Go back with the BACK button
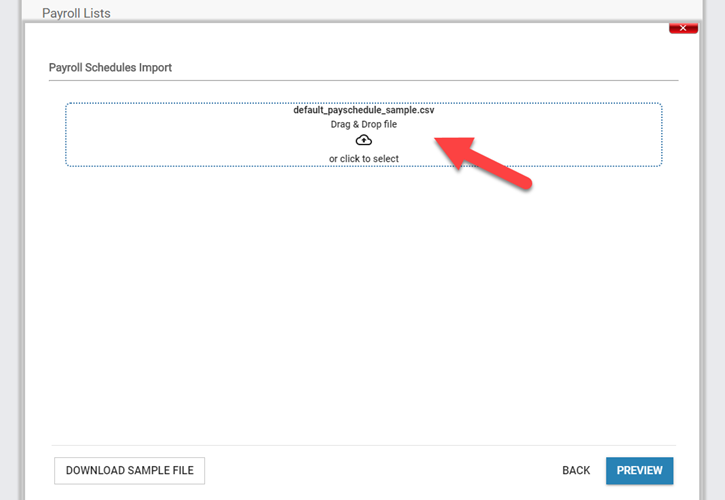 pos(576,470)
